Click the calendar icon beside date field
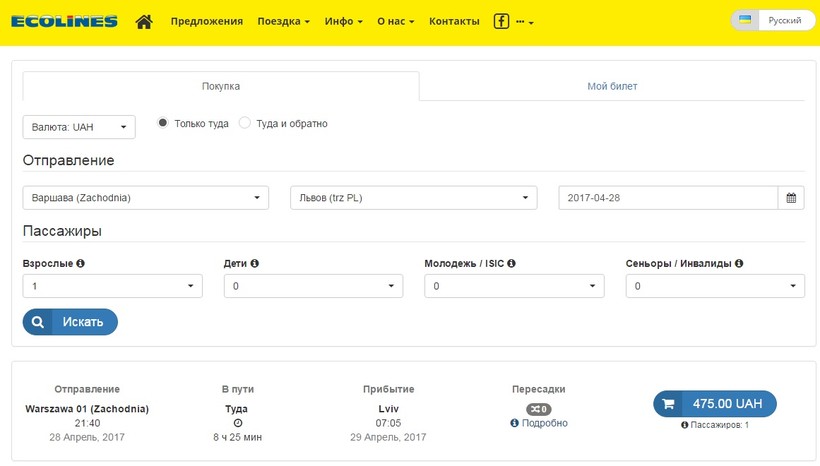 (x=791, y=198)
